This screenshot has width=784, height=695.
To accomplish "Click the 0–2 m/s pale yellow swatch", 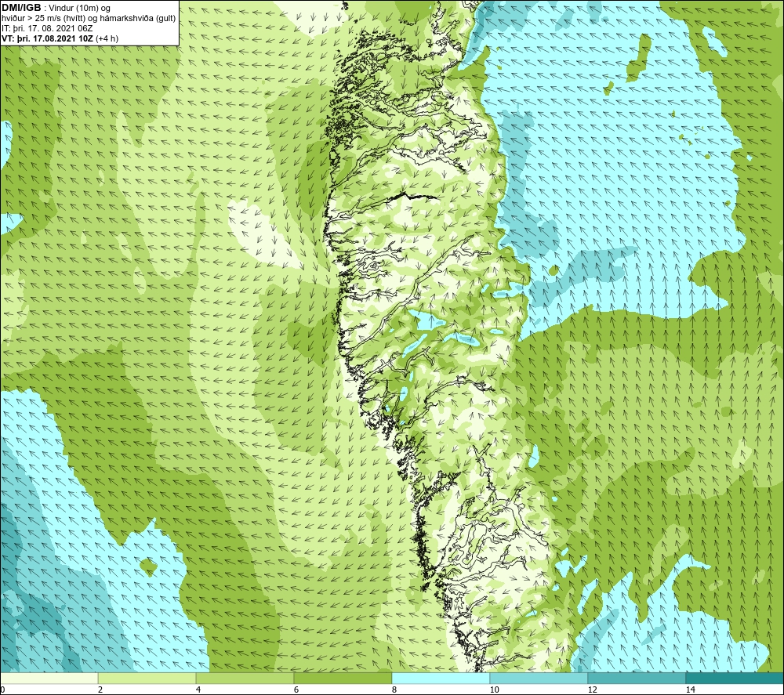I will 49,678.
